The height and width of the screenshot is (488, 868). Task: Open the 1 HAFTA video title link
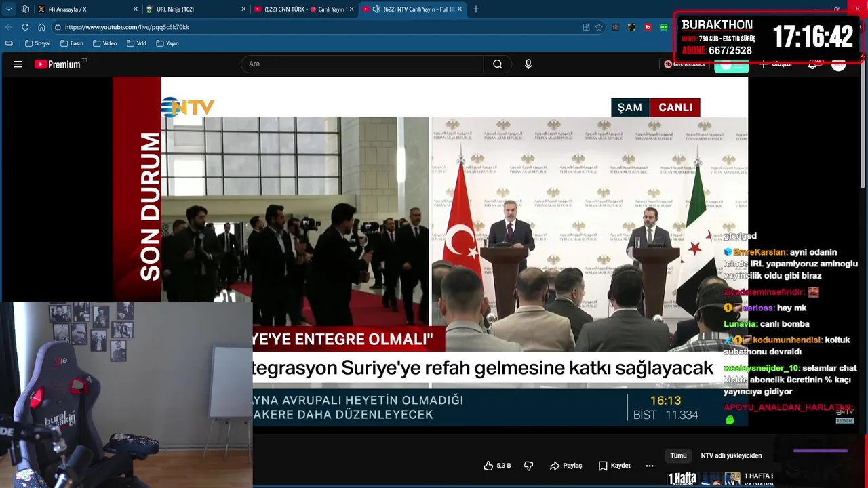[759, 480]
